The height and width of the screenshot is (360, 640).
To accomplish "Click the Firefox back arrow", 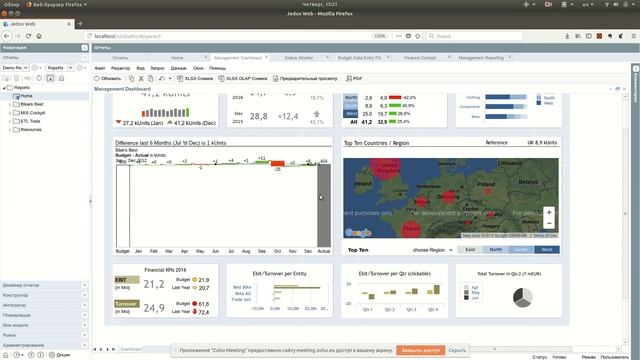I will 7,36.
